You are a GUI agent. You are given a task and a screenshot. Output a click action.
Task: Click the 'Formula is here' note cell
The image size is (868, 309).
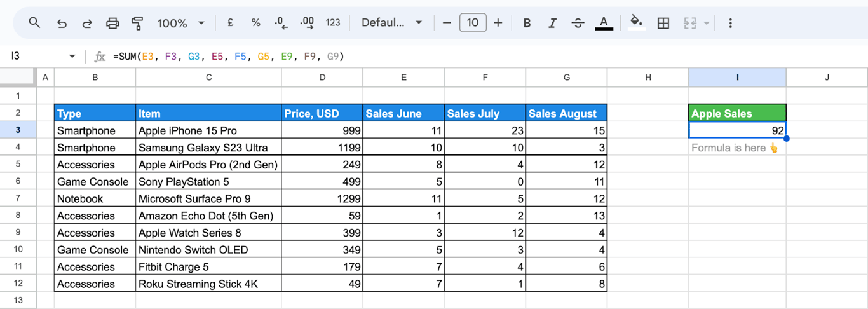coord(737,148)
